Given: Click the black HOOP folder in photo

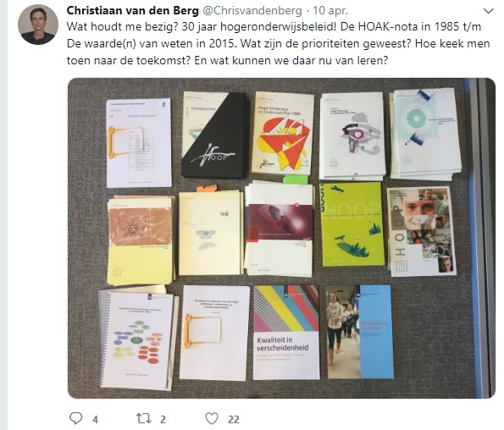Looking at the screenshot, I should (x=214, y=135).
